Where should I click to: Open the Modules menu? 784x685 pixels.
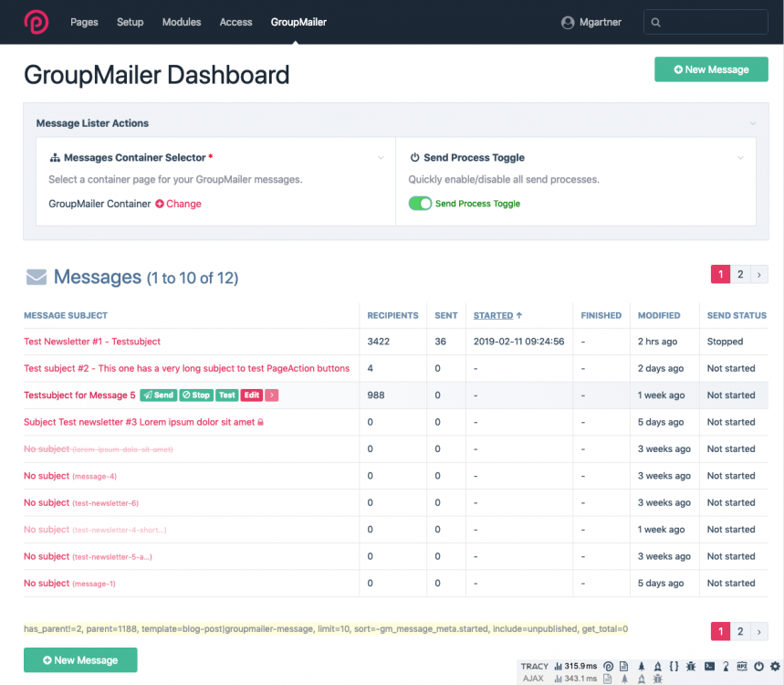pos(182,22)
